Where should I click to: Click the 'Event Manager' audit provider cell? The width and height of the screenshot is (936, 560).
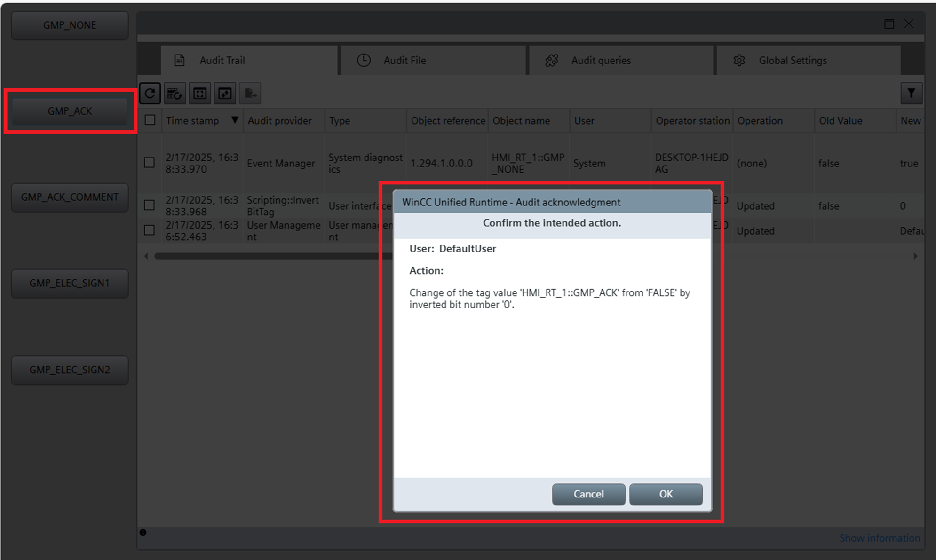(284, 163)
